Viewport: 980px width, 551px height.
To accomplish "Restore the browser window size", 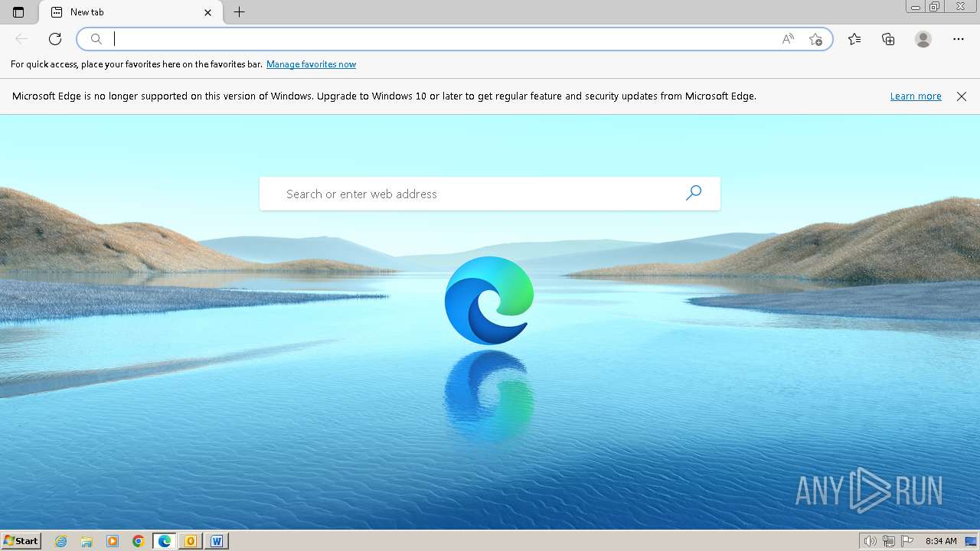I will 935,6.
